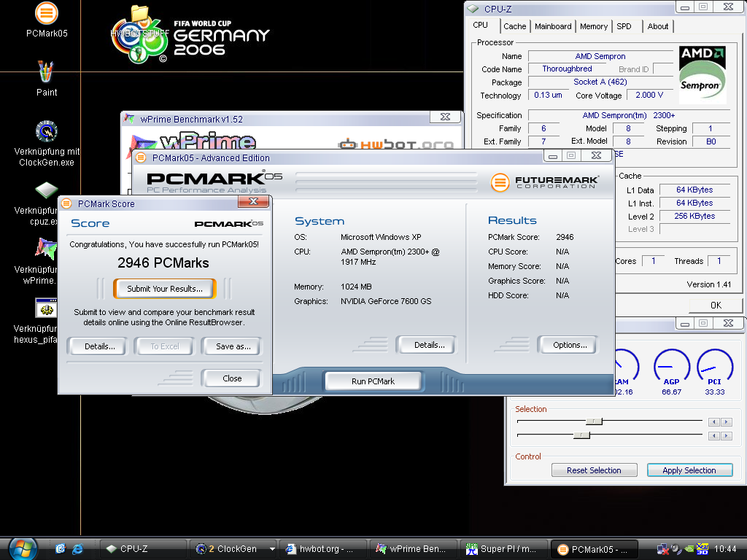Click the lower ClockGen selection slider thumb
The width and height of the screenshot is (747, 560).
[581, 435]
